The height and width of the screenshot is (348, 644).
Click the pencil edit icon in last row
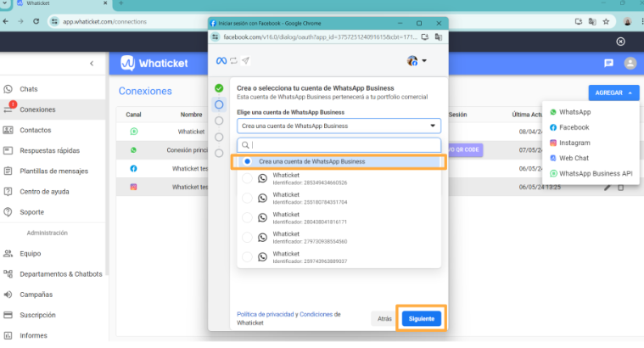pos(607,188)
